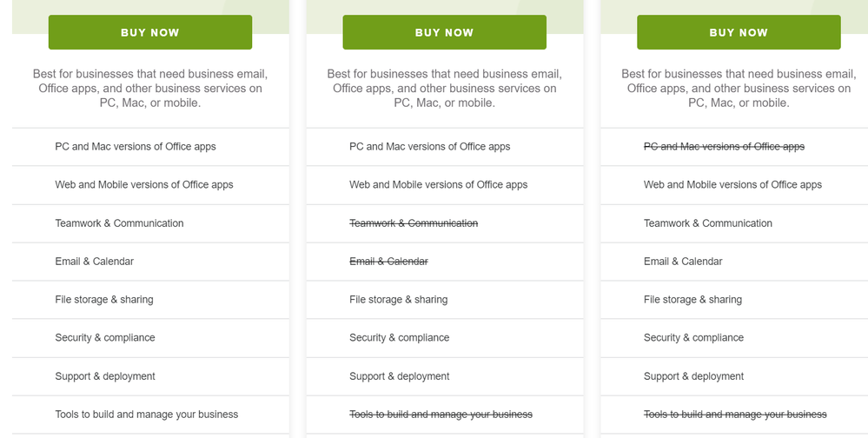Expand right plan's Web and Mobile versions row
This screenshot has height=438, width=868.
click(732, 185)
